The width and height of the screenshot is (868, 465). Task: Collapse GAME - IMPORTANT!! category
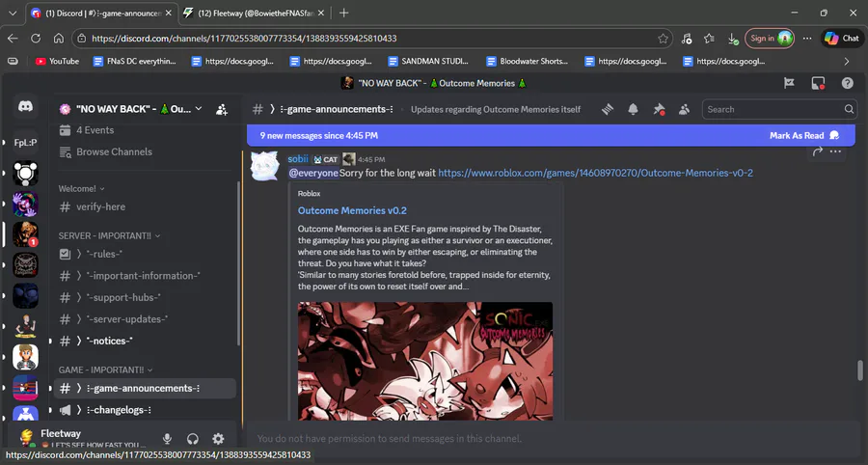pos(105,369)
